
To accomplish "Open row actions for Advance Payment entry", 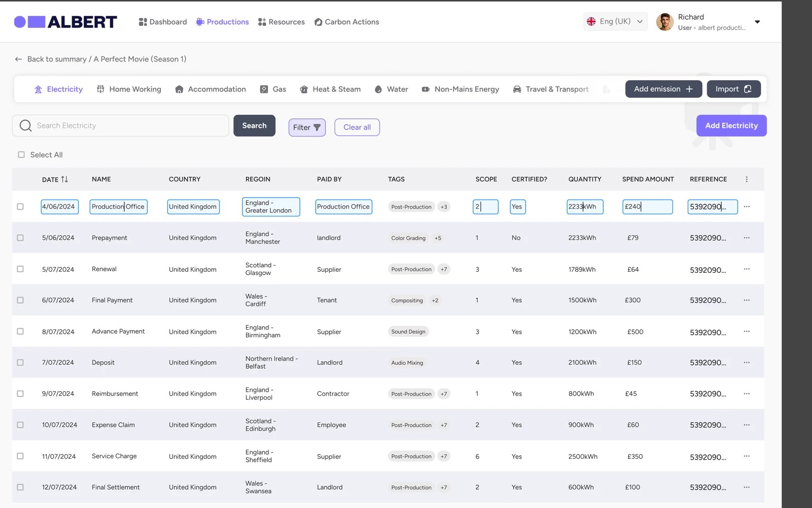I will tap(747, 331).
